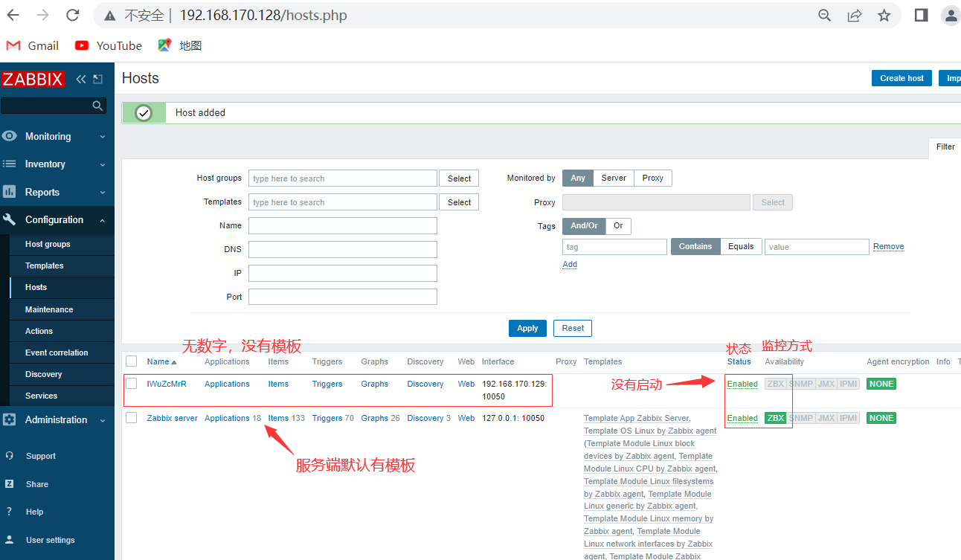961x560 pixels.
Task: Open the browser zoom magnifier icon
Action: [824, 15]
